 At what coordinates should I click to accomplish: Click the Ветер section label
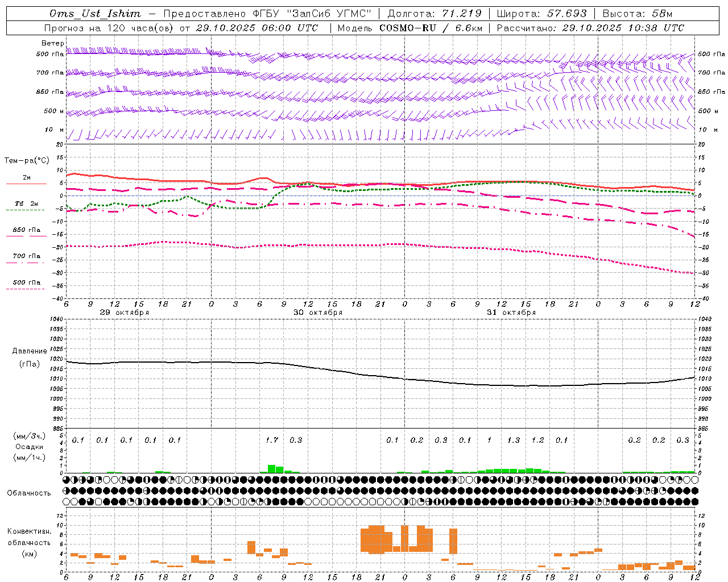pyautogui.click(x=52, y=44)
